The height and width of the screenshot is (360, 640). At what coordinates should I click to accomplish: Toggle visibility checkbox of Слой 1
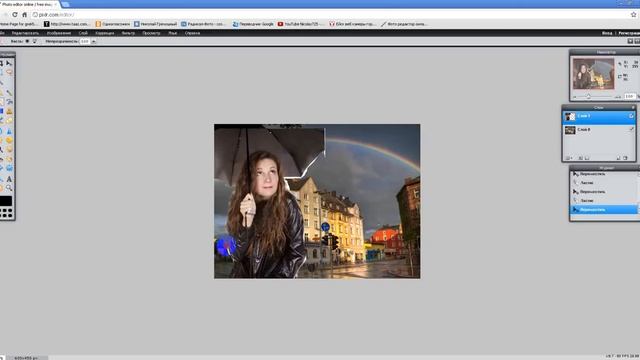pos(631,116)
